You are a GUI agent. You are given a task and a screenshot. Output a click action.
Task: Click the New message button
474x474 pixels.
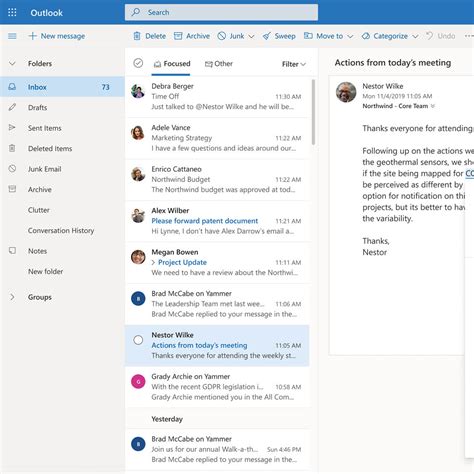[57, 36]
